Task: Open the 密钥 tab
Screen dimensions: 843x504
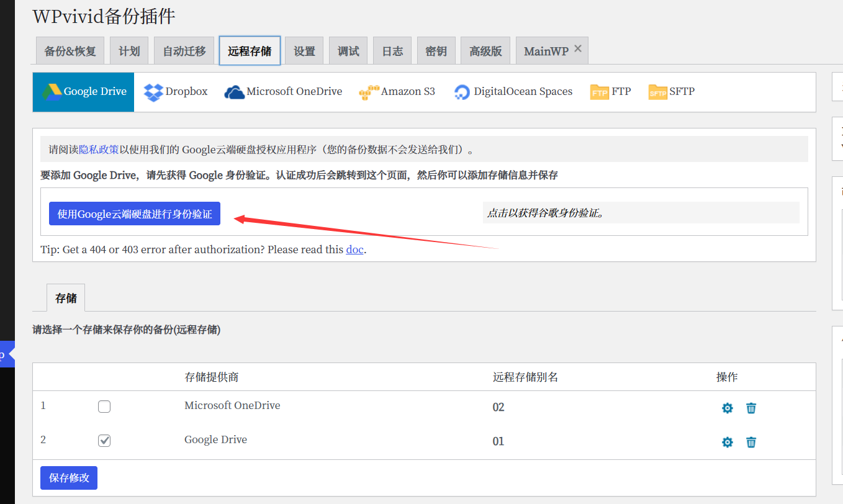Action: coord(436,51)
